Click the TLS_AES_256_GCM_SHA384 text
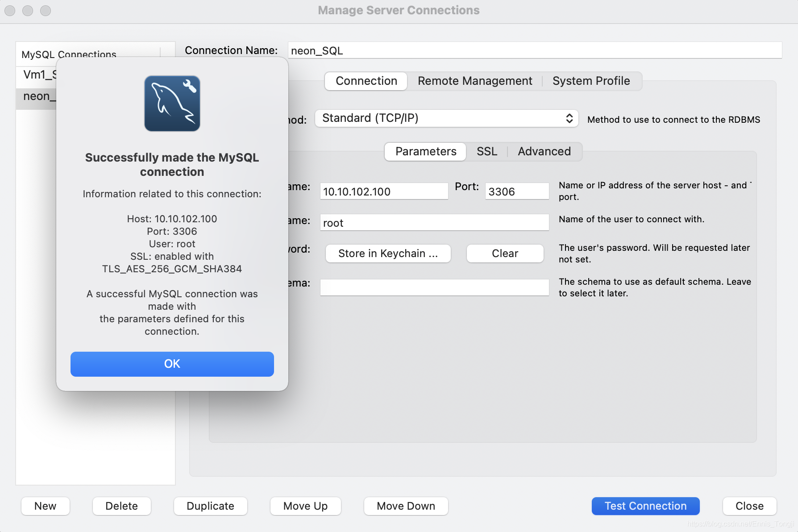Screen dimensions: 798x532 (x=172, y=269)
